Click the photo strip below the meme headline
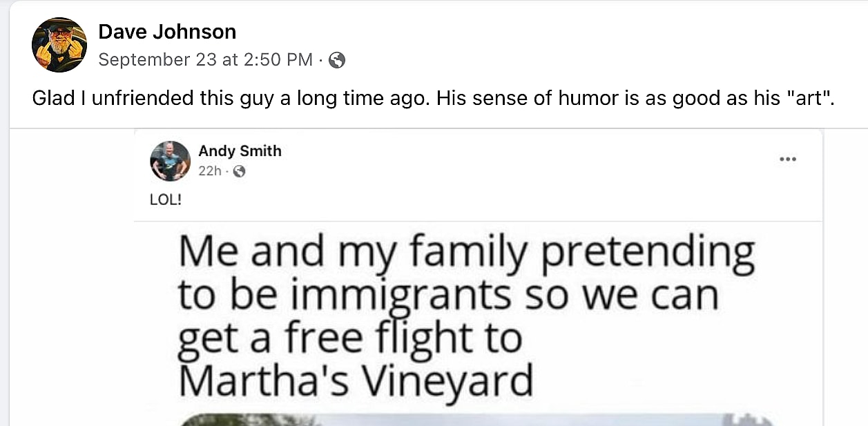Viewport: 868px width, 426px height. 476,419
